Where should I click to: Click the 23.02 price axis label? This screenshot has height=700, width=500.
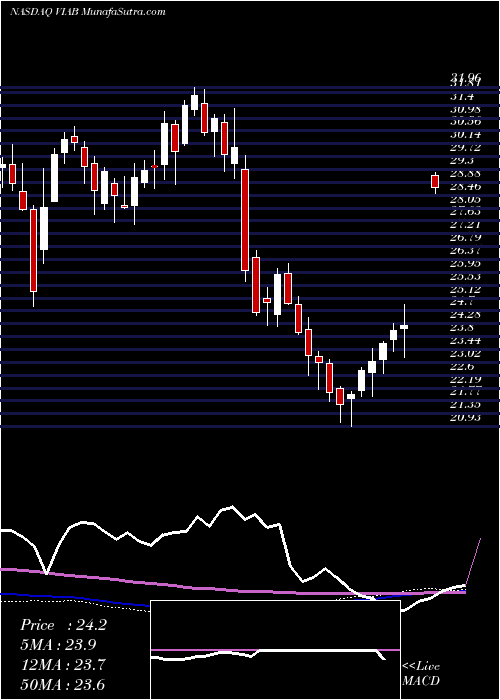(466, 354)
